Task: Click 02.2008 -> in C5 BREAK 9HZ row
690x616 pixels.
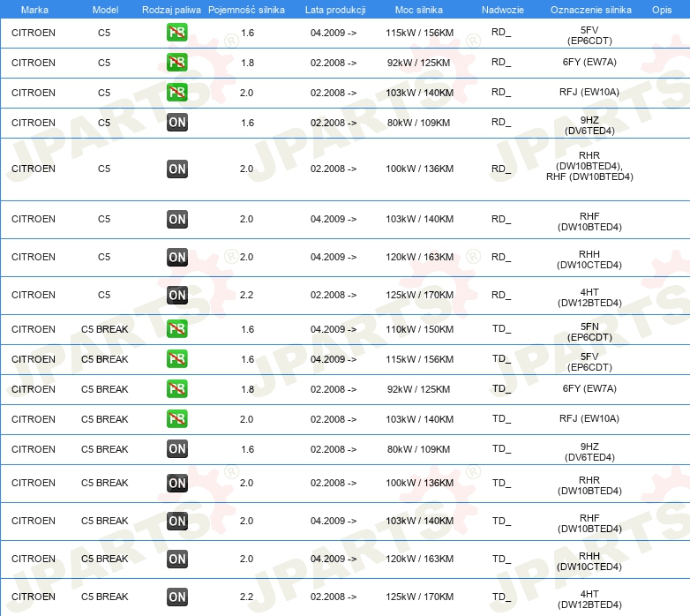Action: pyautogui.click(x=334, y=449)
